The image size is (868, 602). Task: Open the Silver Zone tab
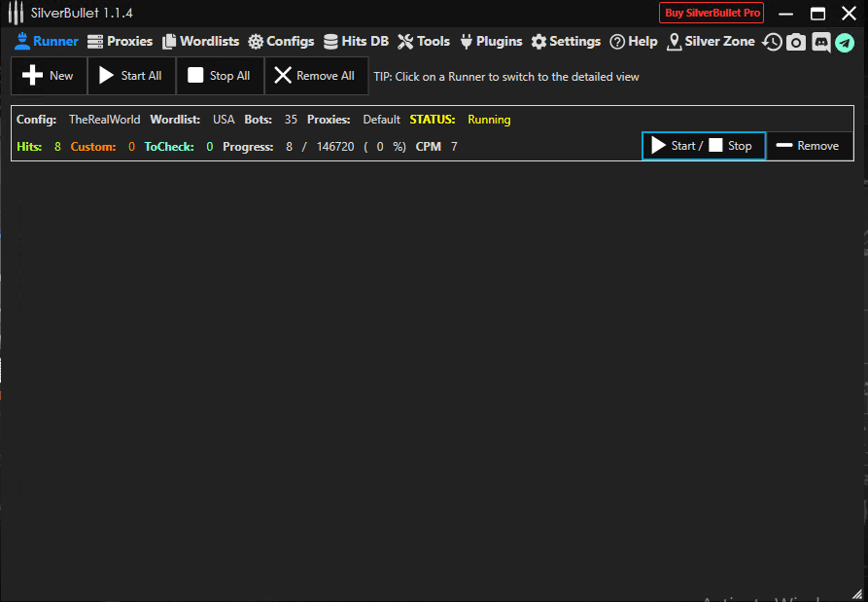(711, 42)
